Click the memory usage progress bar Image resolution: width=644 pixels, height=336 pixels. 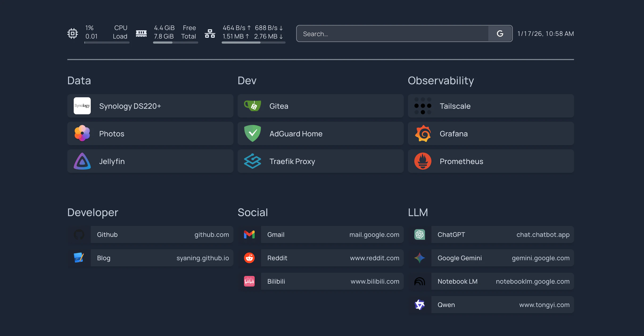[175, 43]
